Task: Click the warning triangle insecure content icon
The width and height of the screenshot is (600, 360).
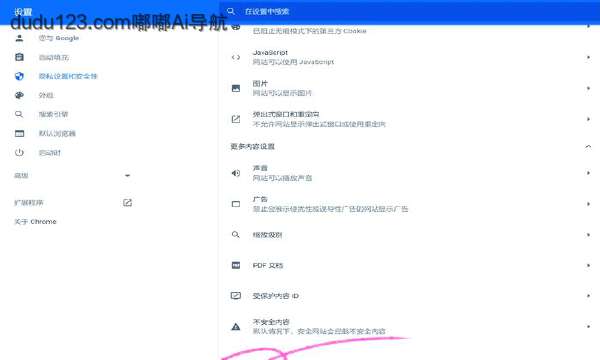Action: tap(236, 326)
